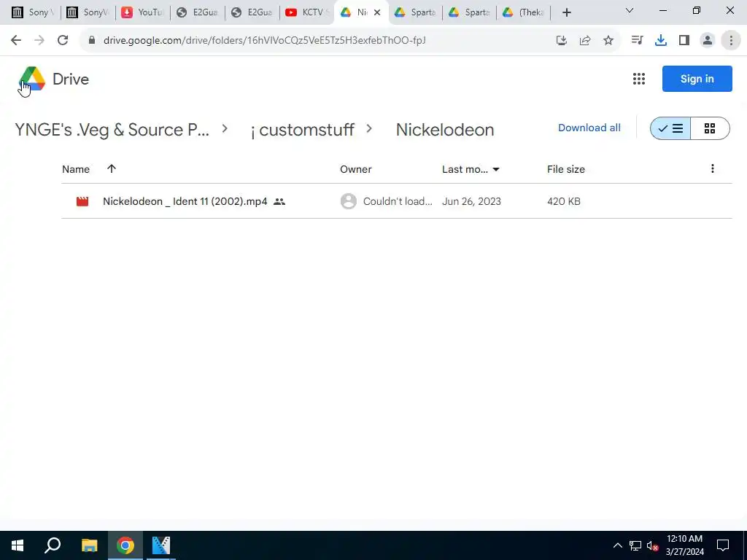This screenshot has height=560, width=747.
Task: Click the shared people icon by filename
Action: click(x=279, y=202)
